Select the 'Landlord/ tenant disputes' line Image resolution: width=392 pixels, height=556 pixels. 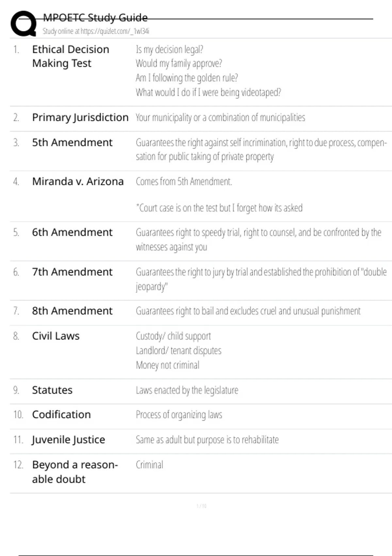[178, 351]
